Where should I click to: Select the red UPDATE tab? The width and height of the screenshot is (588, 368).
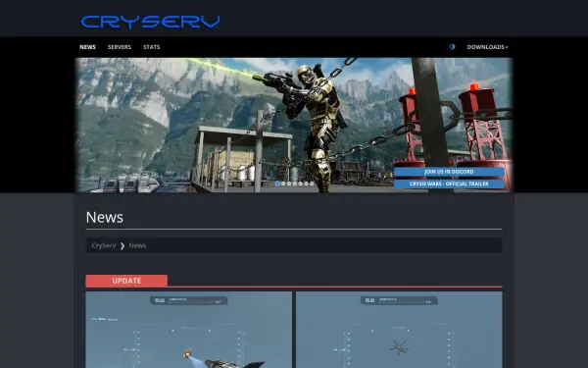[126, 281]
